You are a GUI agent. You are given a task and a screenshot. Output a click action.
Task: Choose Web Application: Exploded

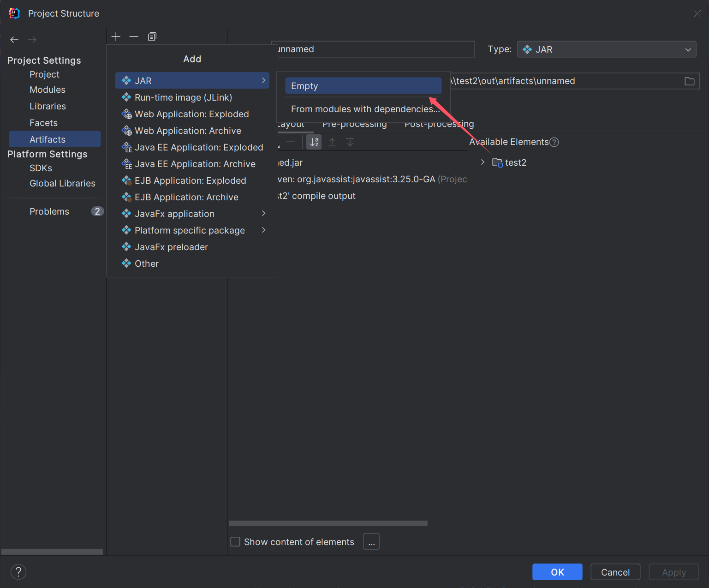[192, 114]
